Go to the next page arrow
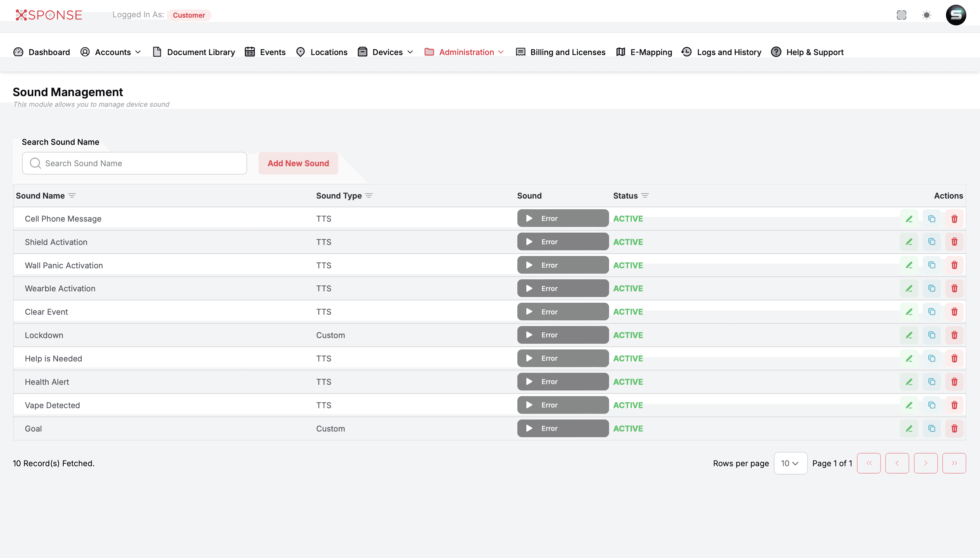 pyautogui.click(x=926, y=463)
